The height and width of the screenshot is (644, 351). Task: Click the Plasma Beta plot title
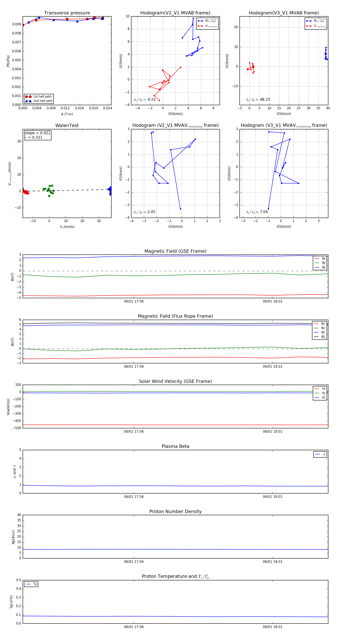[175, 446]
